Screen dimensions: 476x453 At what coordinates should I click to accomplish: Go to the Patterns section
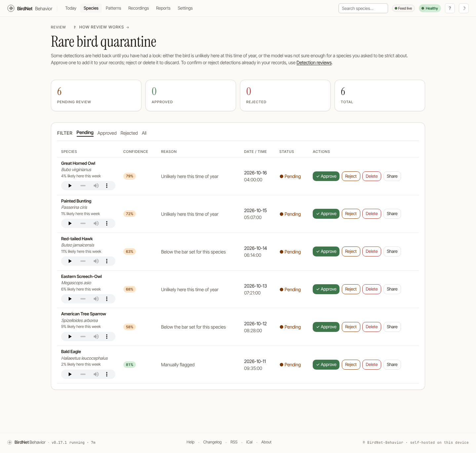point(113,8)
